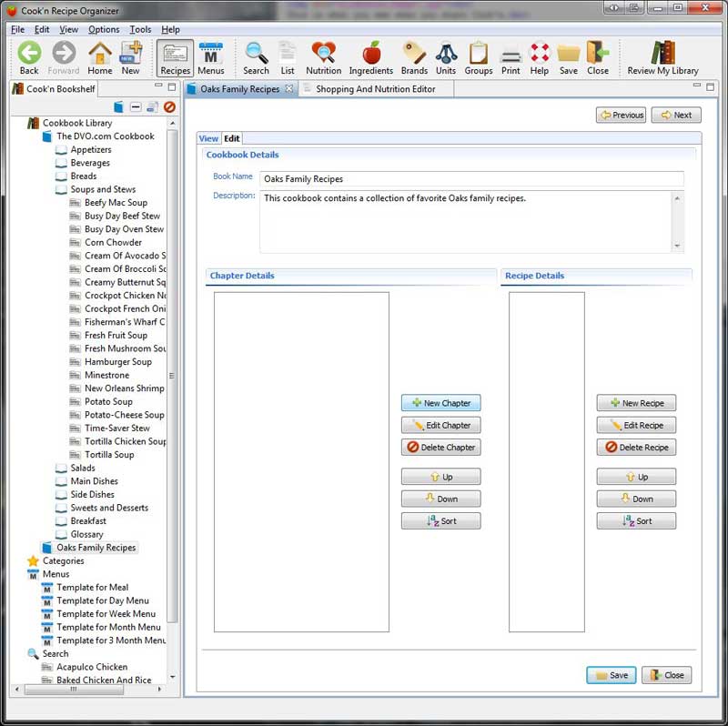Click the red delete icon in Bookshelf toolbar
This screenshot has width=728, height=726.
(x=170, y=107)
